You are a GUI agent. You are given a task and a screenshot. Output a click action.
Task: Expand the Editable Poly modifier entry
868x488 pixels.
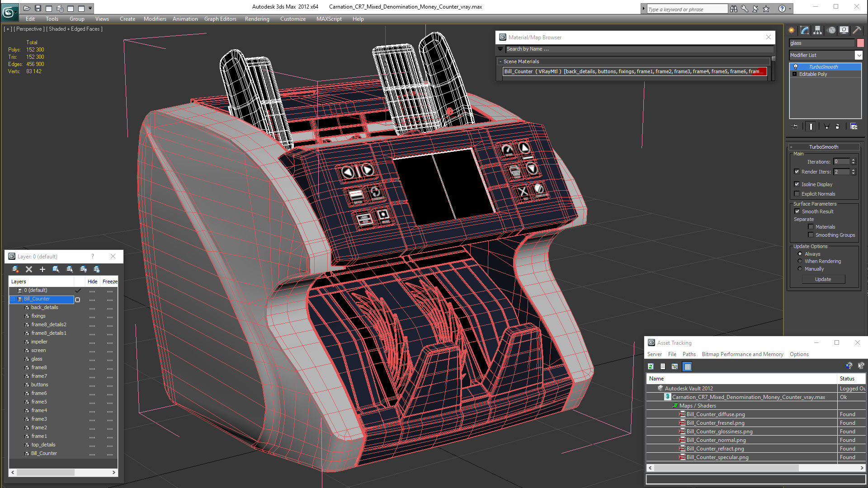pos(794,74)
